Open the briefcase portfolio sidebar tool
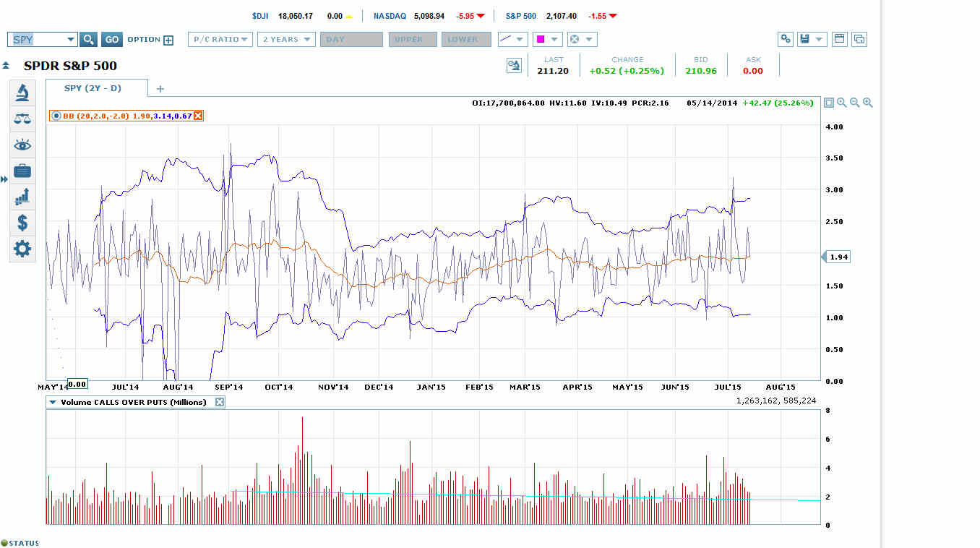The height and width of the screenshot is (548, 980). (x=22, y=171)
